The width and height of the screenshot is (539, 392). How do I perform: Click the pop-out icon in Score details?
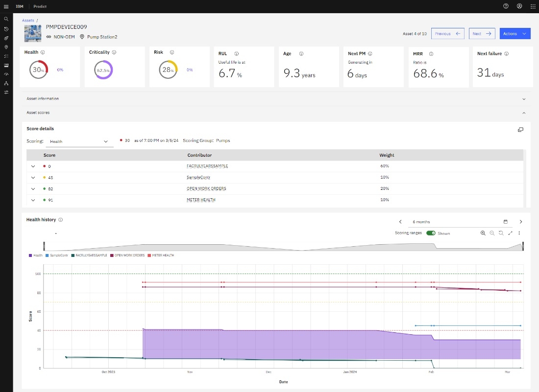520,130
